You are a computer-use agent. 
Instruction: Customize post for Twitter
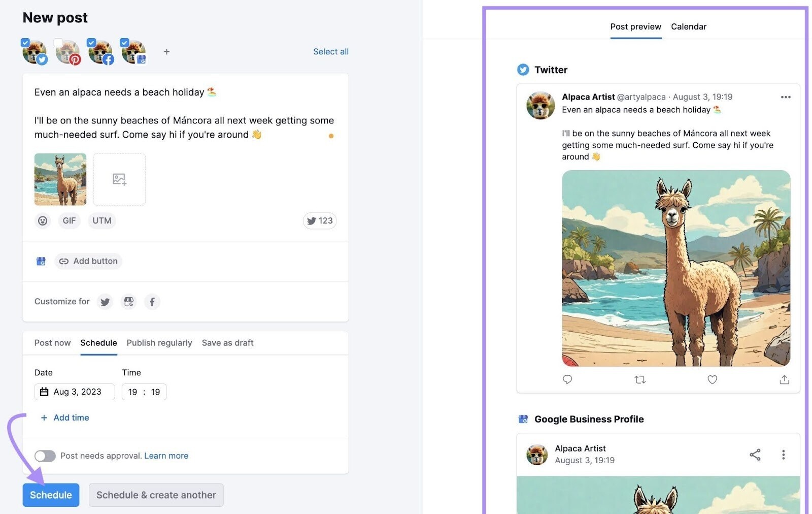click(x=105, y=302)
